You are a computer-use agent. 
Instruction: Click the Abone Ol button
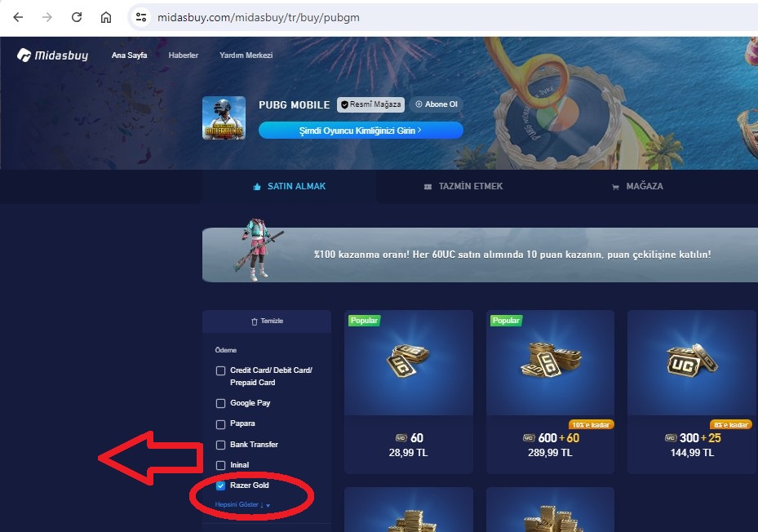click(437, 104)
